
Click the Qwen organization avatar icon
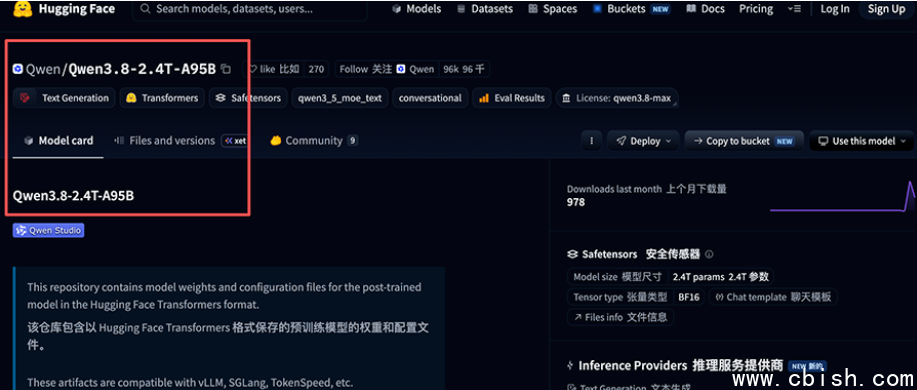coord(18,69)
